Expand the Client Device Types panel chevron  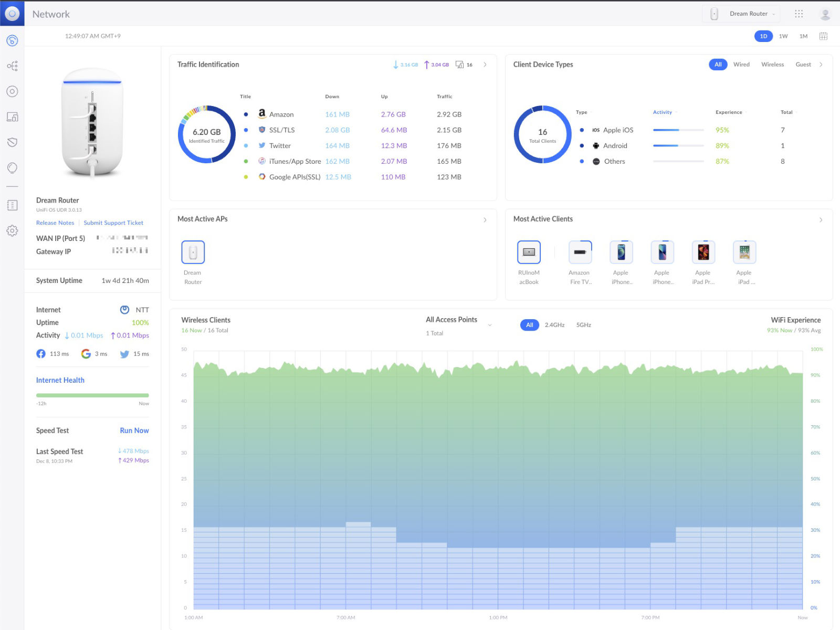point(821,65)
